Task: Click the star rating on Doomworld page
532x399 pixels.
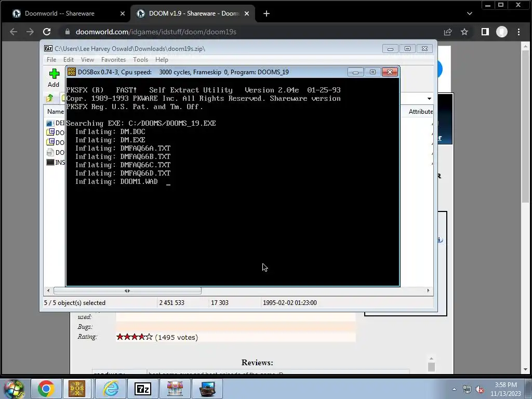Action: (x=135, y=337)
